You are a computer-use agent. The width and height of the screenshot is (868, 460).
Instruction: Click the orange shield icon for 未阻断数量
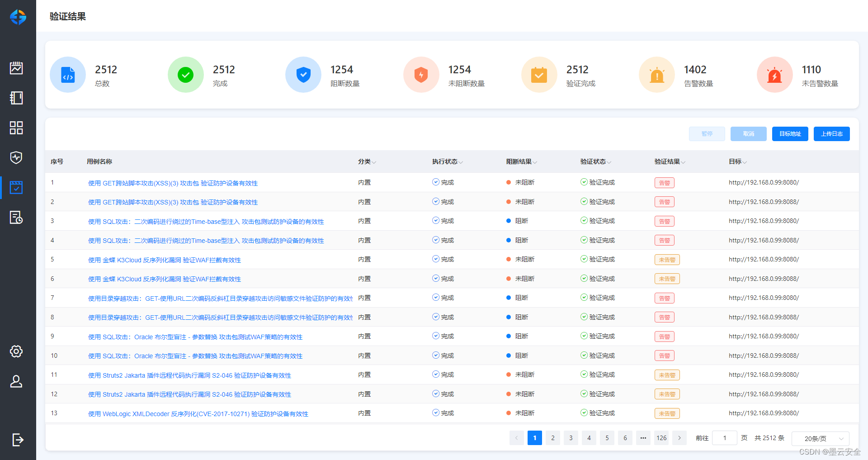click(x=421, y=75)
